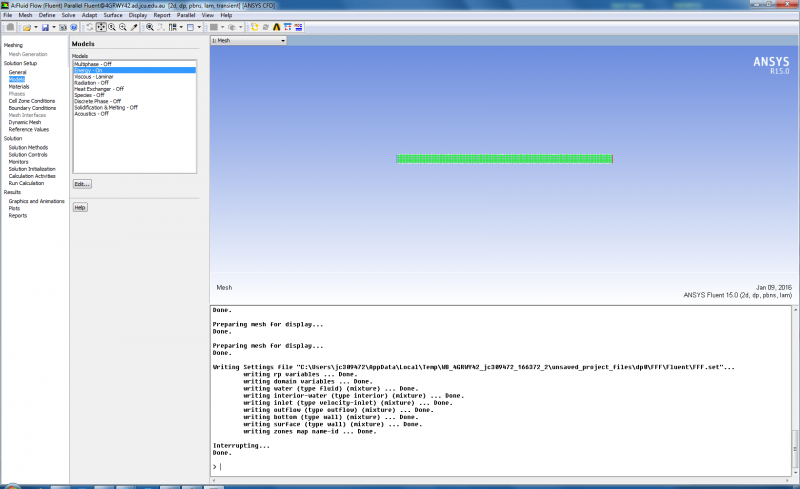Select 'Multiphase - Off' in Models list

[135, 64]
